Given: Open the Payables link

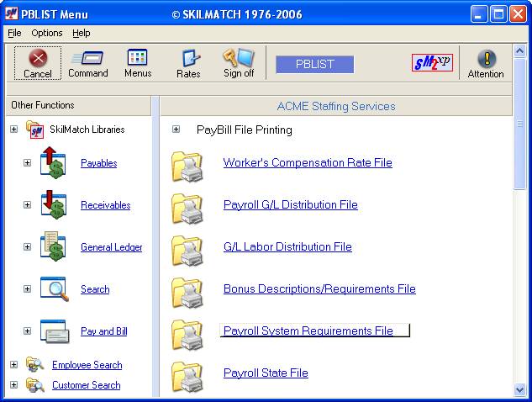Looking at the screenshot, I should pos(98,163).
